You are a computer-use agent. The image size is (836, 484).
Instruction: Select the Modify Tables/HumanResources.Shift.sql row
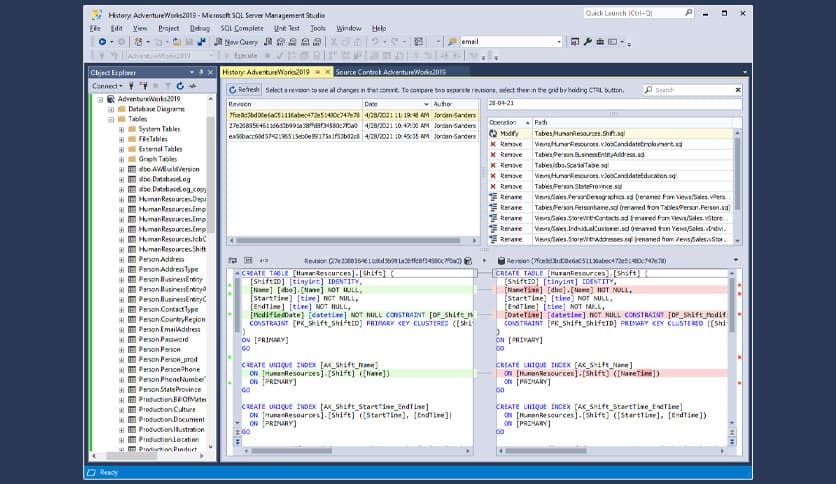click(610, 134)
